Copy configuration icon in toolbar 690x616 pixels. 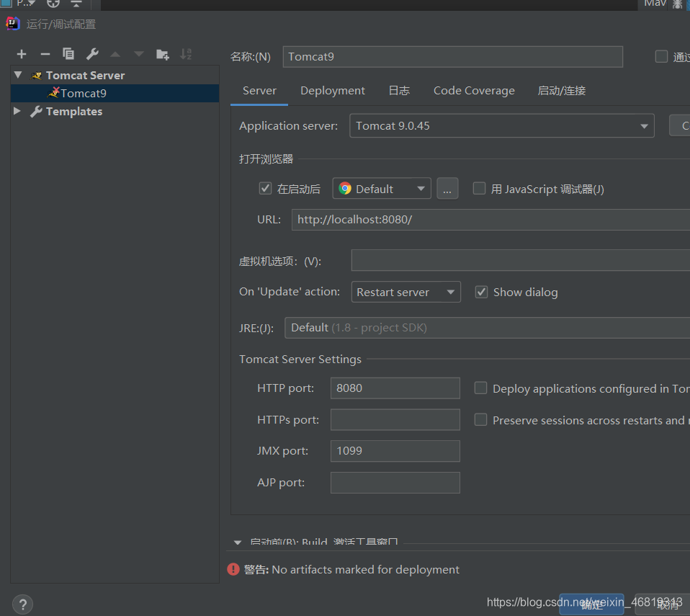point(68,54)
